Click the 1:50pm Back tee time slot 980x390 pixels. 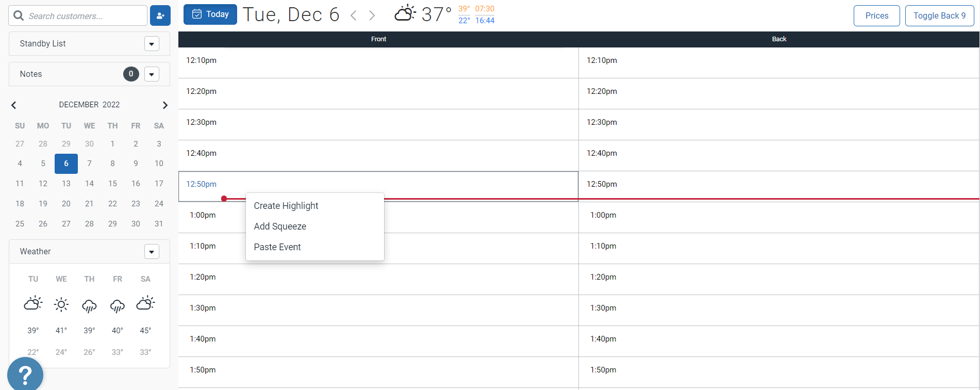[x=779, y=372]
